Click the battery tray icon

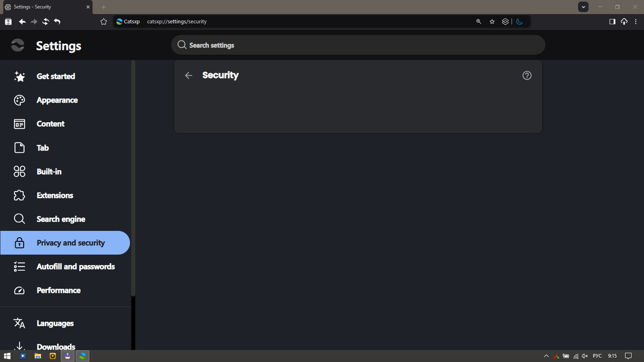point(566,356)
